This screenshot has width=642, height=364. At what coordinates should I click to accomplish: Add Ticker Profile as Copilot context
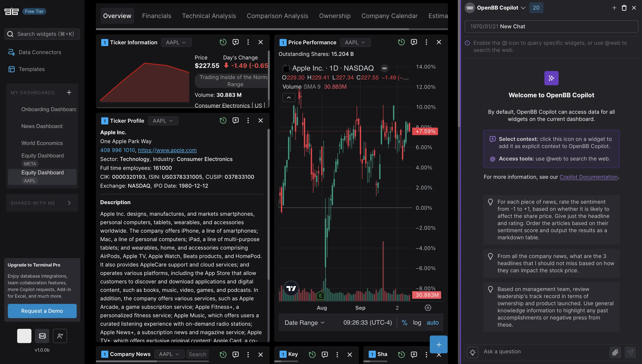click(x=236, y=121)
